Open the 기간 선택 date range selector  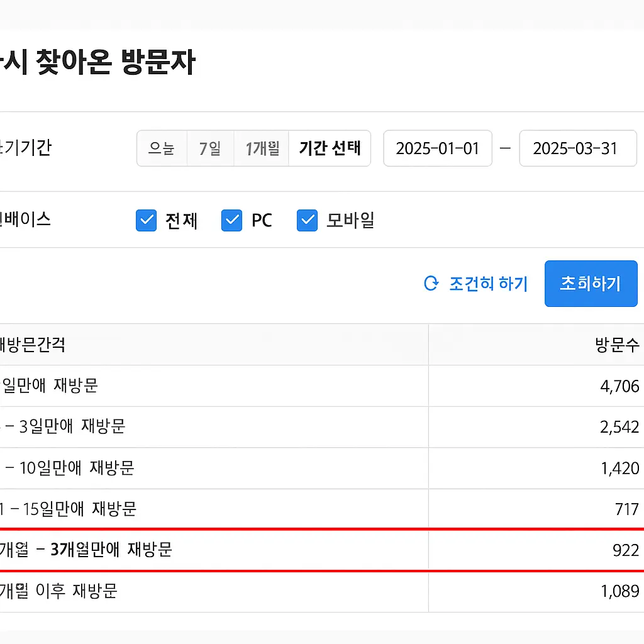pyautogui.click(x=330, y=148)
